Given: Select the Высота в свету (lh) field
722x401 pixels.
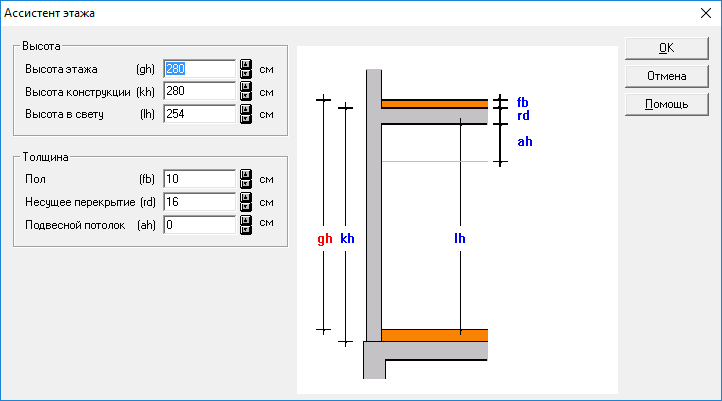Looking at the screenshot, I should click(198, 114).
